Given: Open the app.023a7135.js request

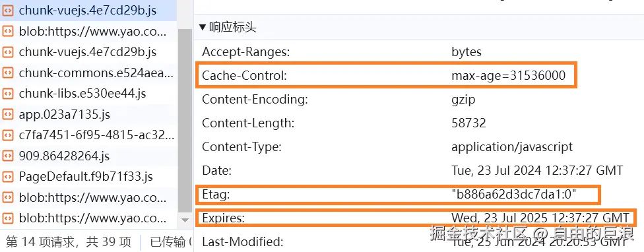Looking at the screenshot, I should pos(65,114).
